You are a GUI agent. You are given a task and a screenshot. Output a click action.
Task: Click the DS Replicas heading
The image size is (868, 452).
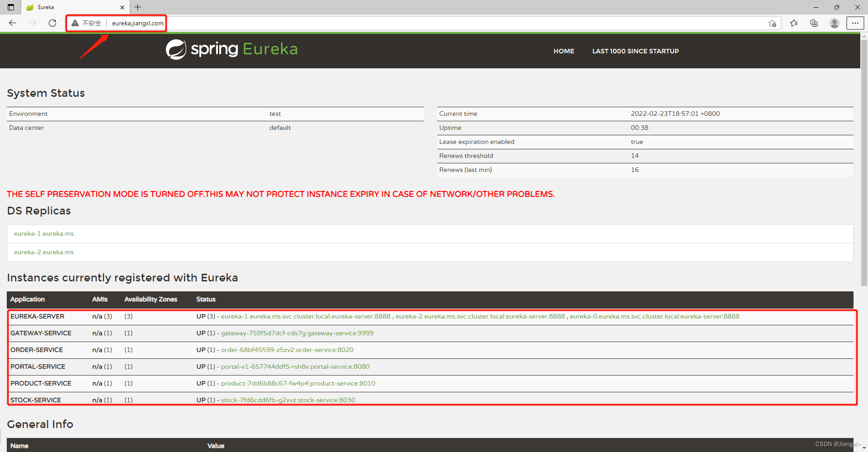39,211
